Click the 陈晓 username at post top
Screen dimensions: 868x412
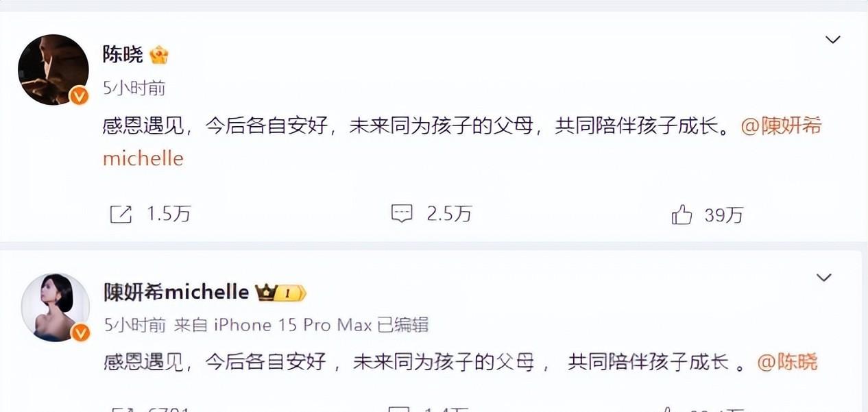coord(123,55)
